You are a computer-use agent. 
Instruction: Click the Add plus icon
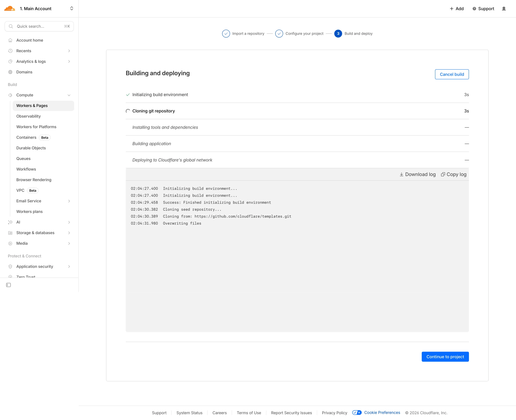(451, 9)
